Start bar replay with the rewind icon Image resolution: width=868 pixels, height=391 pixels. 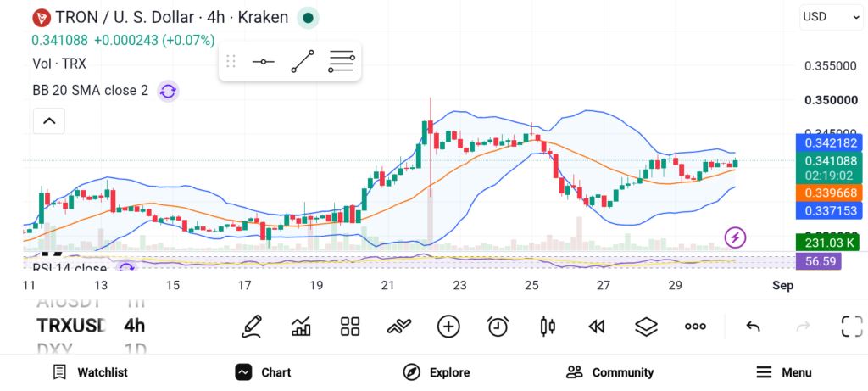pos(596,327)
